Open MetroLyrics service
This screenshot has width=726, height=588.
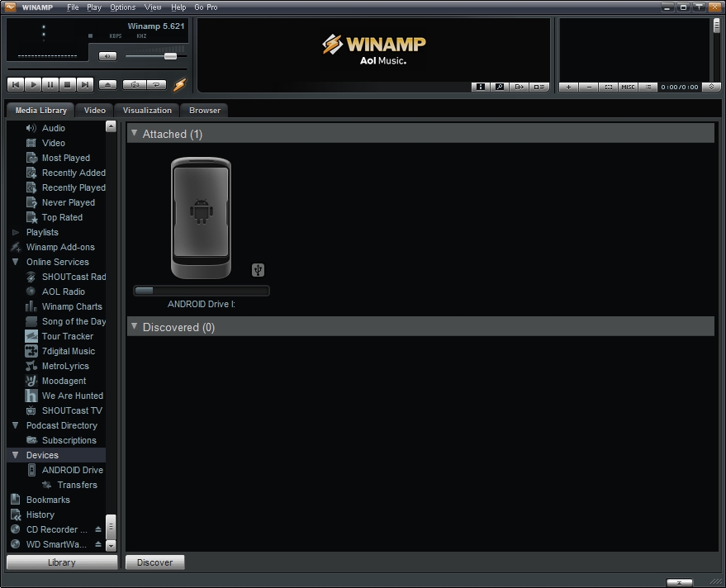click(x=64, y=366)
